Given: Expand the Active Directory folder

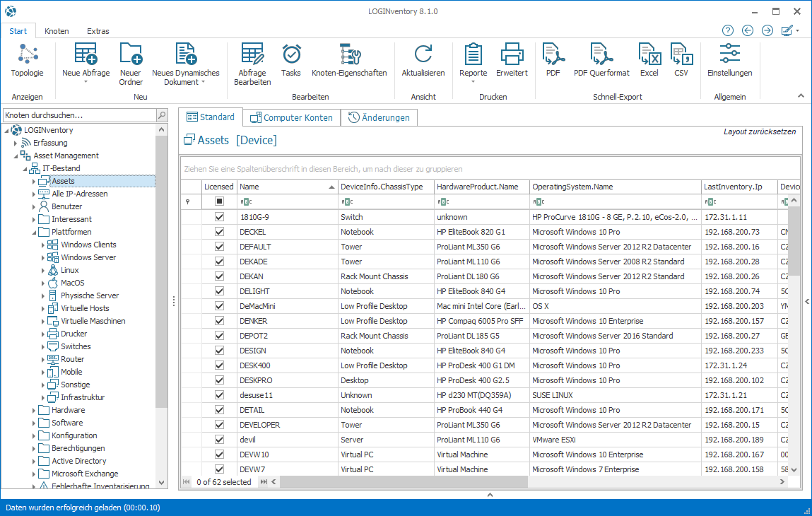Looking at the screenshot, I should [x=34, y=461].
